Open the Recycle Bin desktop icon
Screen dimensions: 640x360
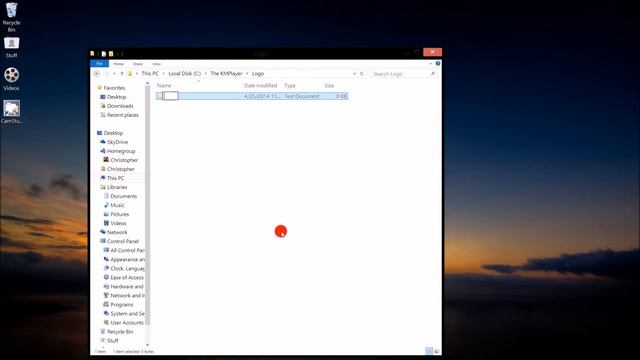tap(11, 17)
